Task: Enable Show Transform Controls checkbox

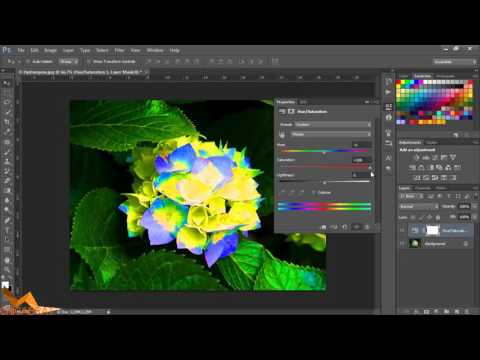Action: click(x=89, y=61)
